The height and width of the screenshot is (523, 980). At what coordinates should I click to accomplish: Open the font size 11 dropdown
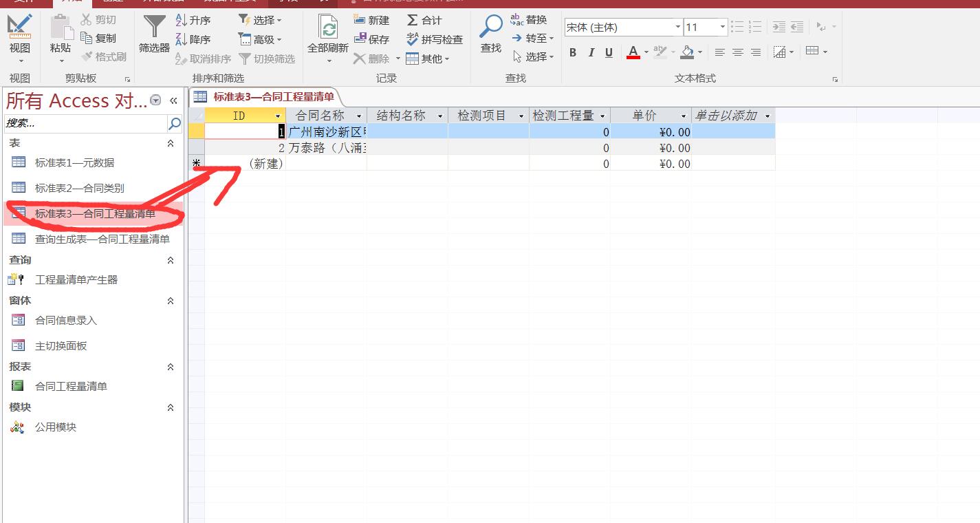click(723, 28)
